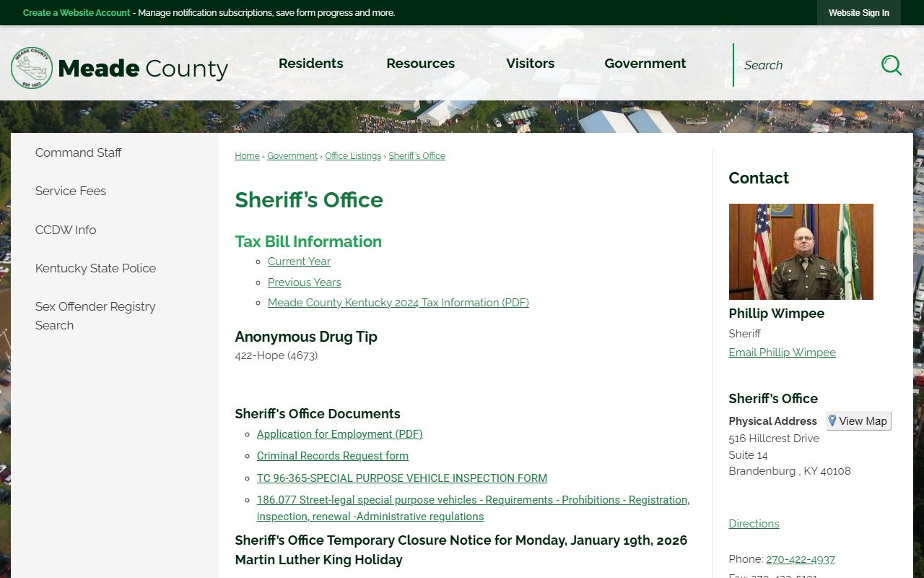Click phone number 270-422-4937

801,559
